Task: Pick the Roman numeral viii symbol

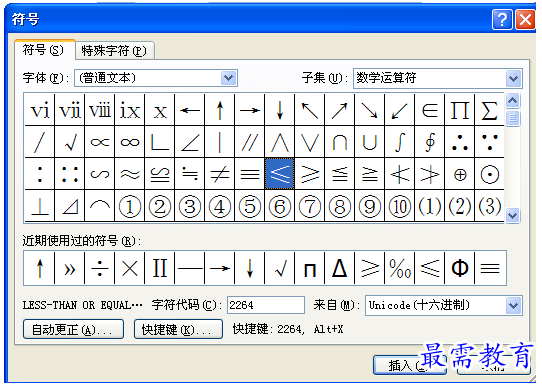Action: click(x=100, y=111)
